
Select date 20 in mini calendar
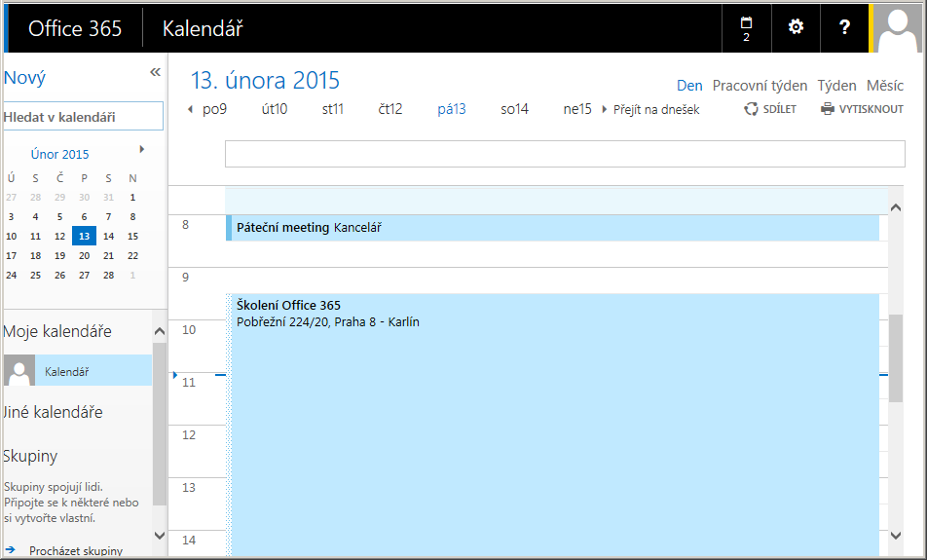point(84,255)
